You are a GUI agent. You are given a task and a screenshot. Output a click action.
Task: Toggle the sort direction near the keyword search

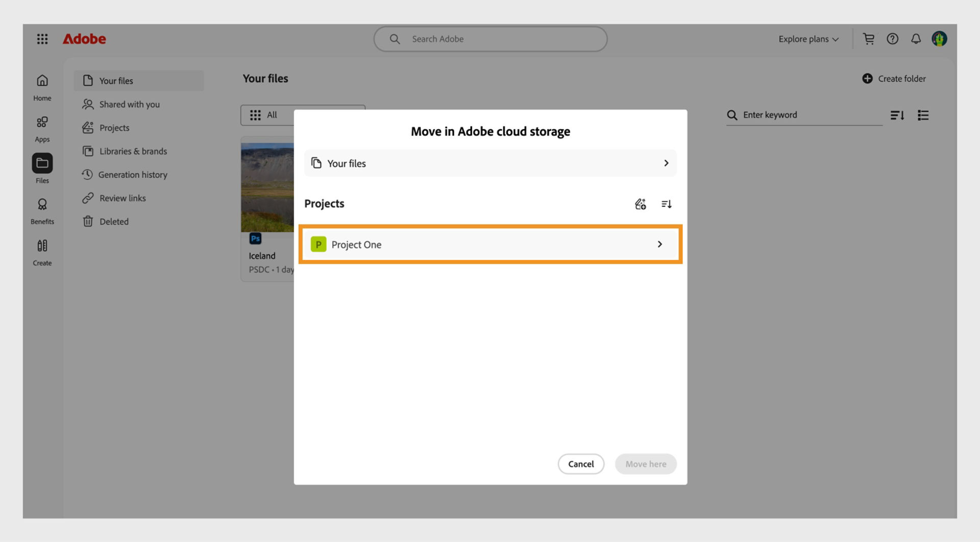point(897,115)
